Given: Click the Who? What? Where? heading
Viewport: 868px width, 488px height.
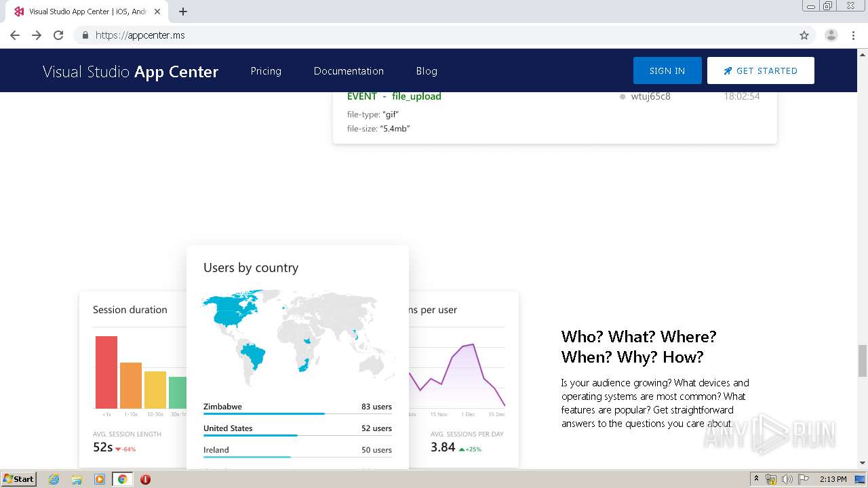Looking at the screenshot, I should 639,347.
